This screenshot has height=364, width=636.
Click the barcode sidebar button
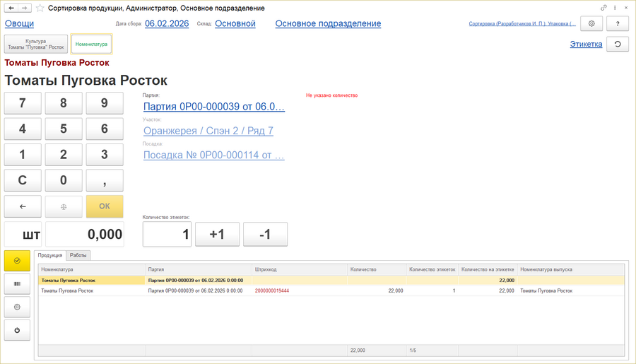click(17, 283)
